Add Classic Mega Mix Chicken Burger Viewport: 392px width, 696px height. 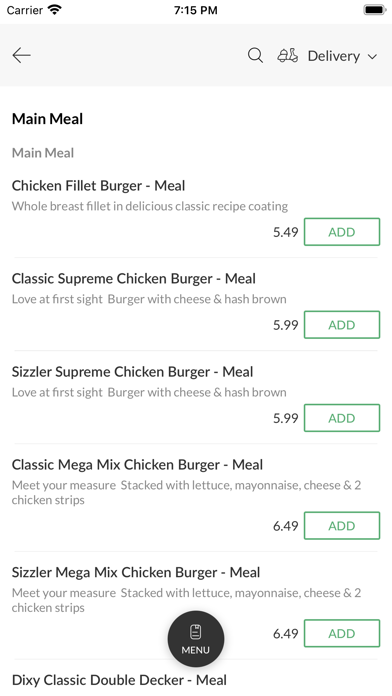coord(342,526)
